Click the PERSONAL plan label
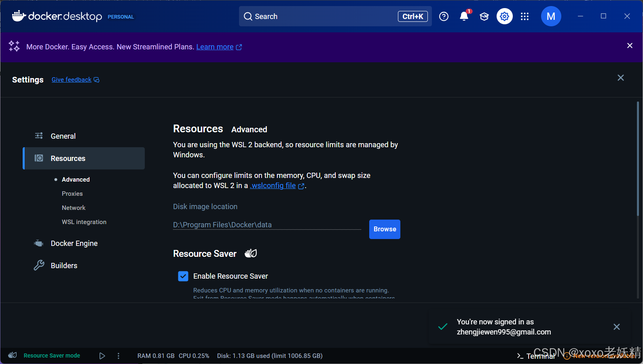643x364 pixels. pyautogui.click(x=121, y=17)
